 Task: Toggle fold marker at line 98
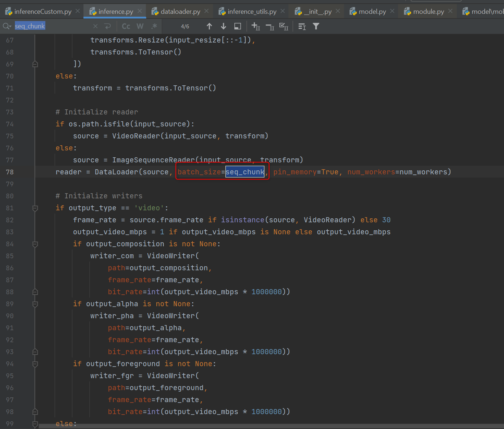point(35,412)
